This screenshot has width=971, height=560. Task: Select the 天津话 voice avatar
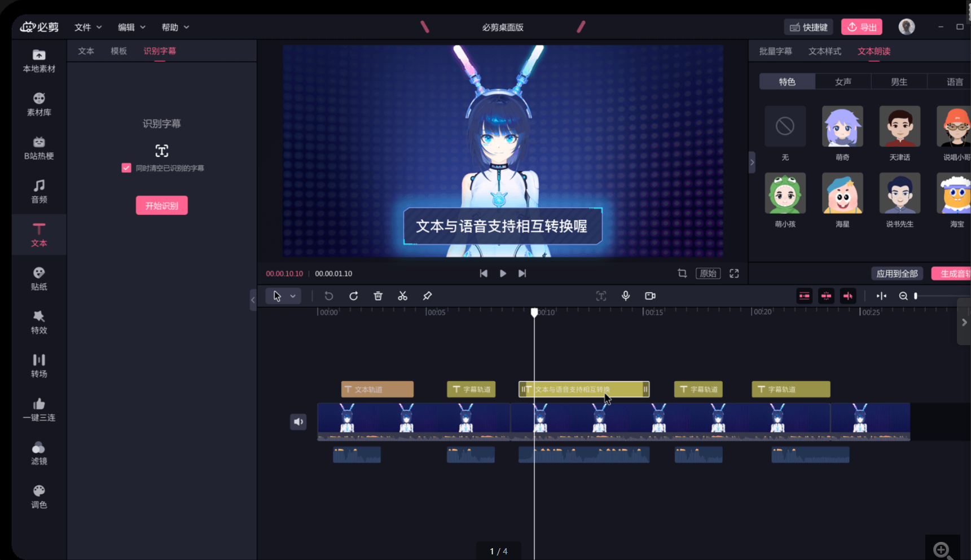click(899, 127)
